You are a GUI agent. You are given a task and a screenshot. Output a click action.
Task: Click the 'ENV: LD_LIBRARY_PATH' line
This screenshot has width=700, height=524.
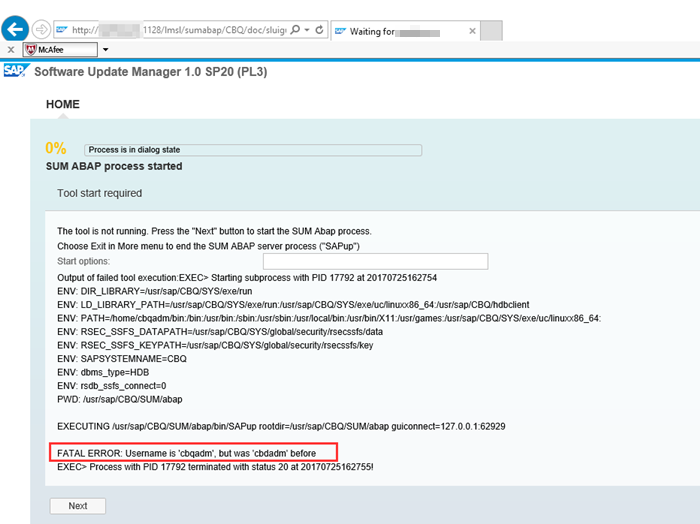[293, 305]
